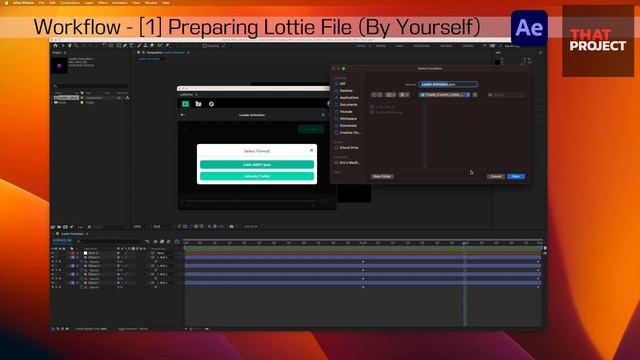
Task: Choose the dotLottie format button
Action: click(x=257, y=176)
